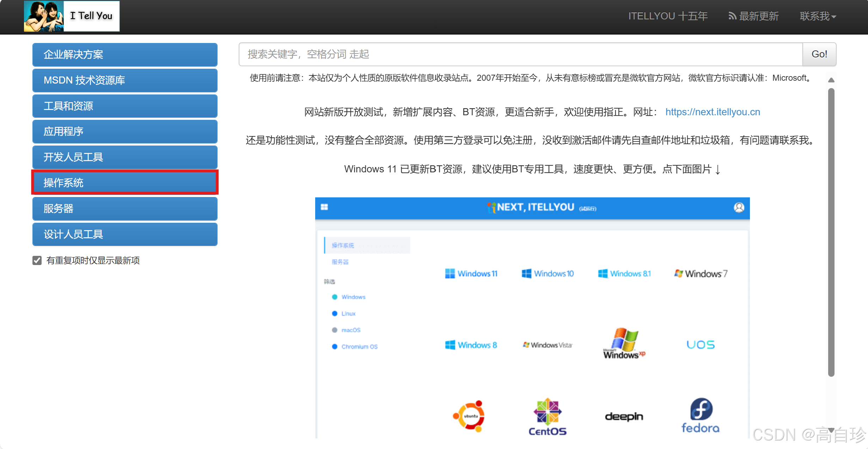Click the Windows XP logo in preview

[624, 344]
